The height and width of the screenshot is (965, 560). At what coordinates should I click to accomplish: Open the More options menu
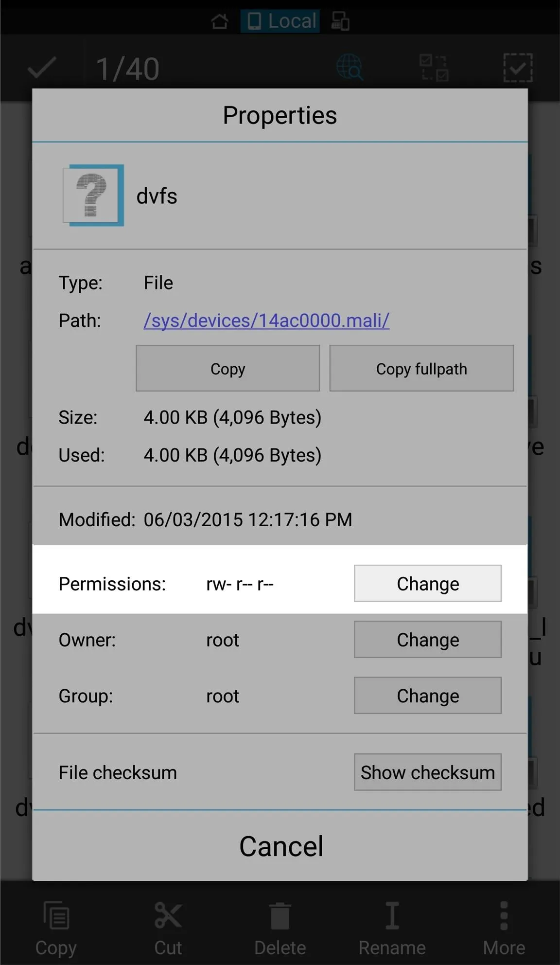coord(504,929)
